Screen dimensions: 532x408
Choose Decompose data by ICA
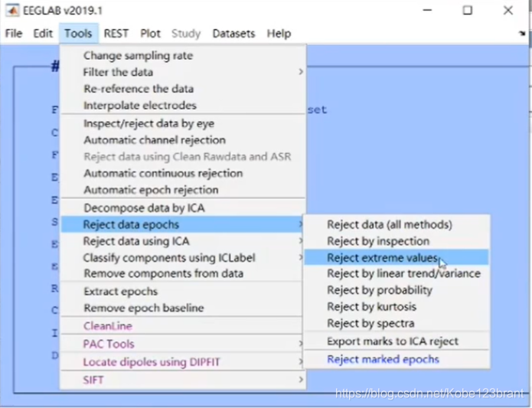click(x=183, y=208)
